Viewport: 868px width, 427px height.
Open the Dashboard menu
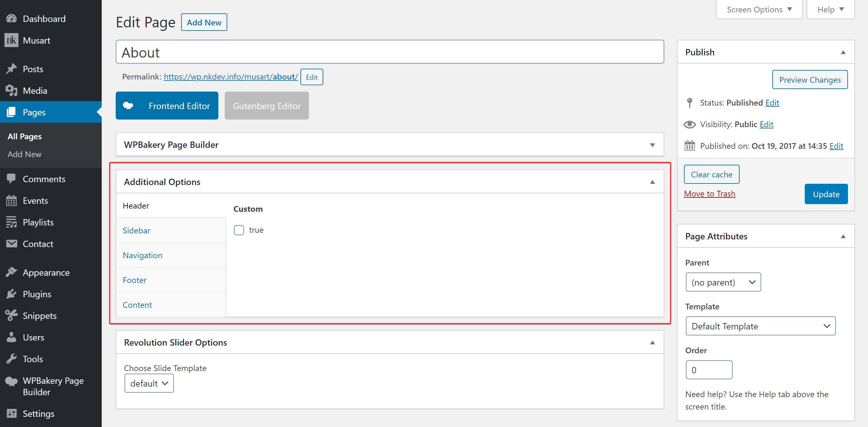(51, 18)
